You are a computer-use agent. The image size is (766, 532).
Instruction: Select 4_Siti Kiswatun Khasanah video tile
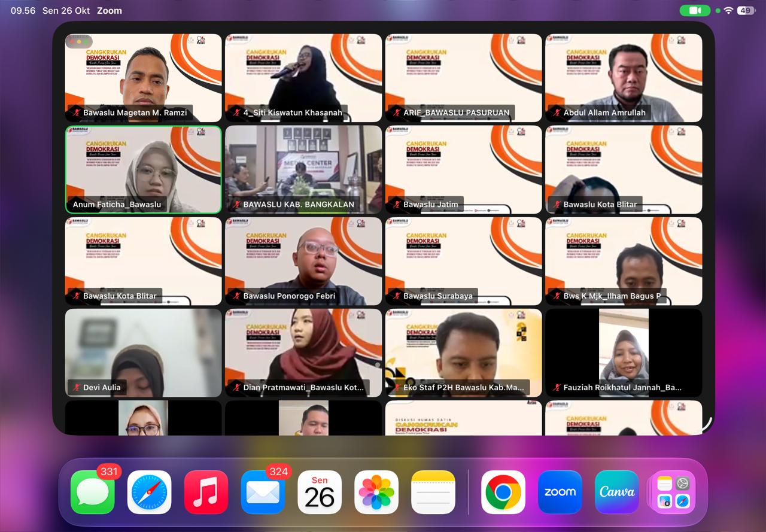point(303,78)
